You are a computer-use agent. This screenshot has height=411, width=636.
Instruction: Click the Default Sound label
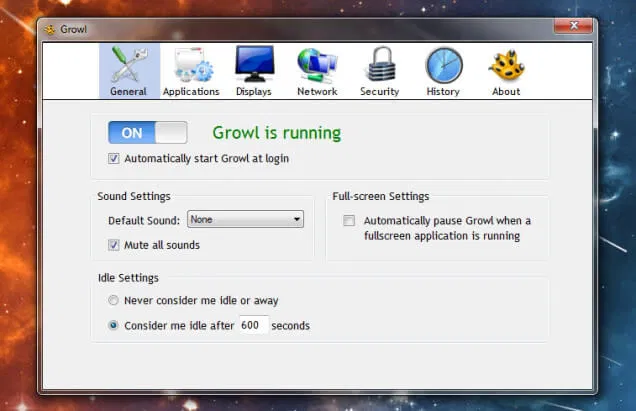point(144,220)
